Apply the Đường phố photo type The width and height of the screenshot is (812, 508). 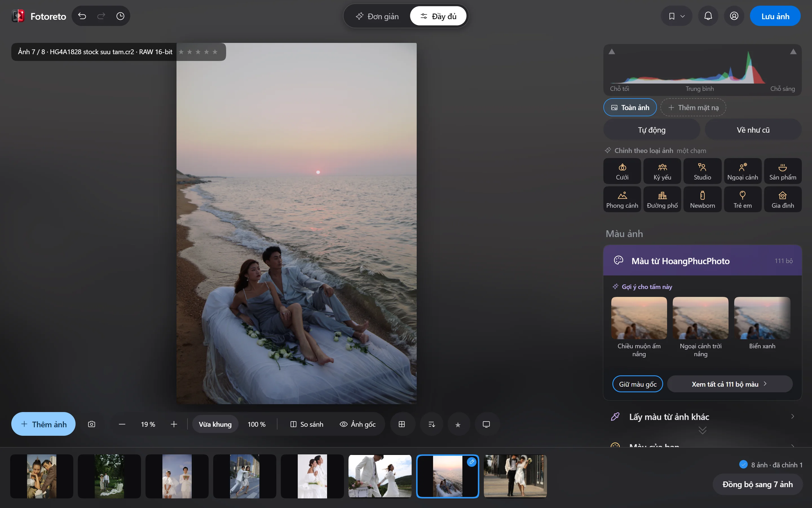coord(662,200)
